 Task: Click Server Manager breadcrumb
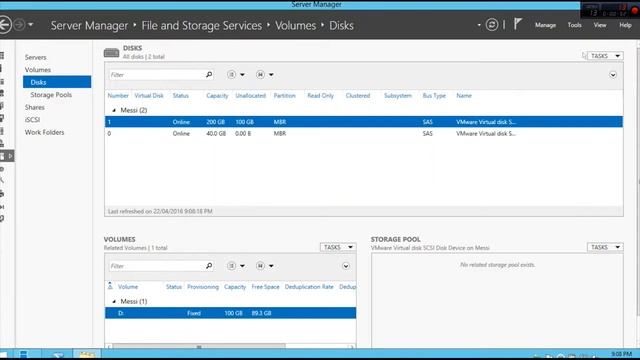click(89, 25)
